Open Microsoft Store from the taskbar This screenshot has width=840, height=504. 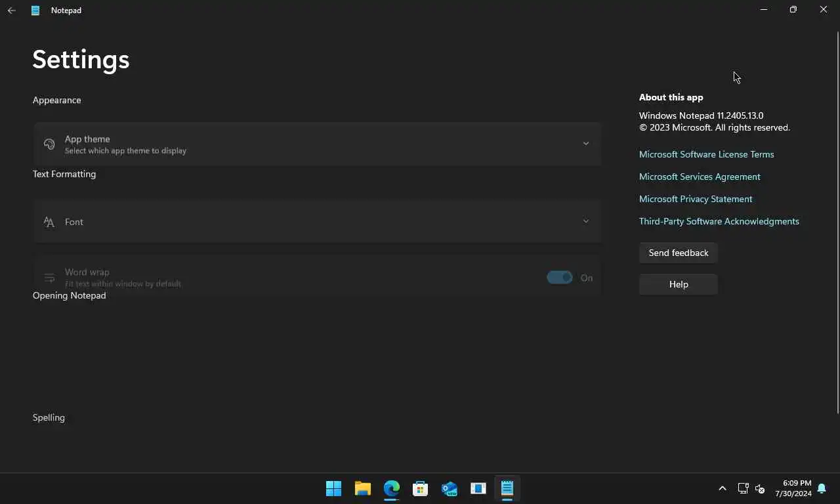421,488
